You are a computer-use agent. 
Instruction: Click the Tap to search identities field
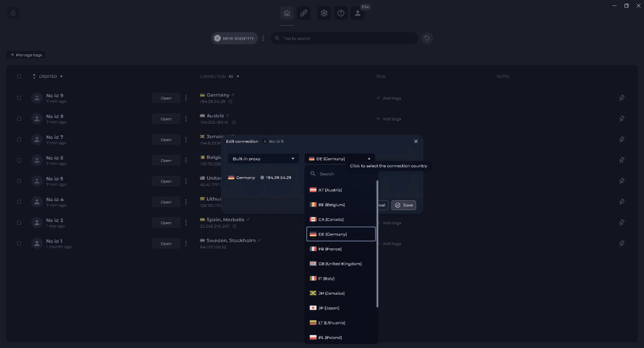pyautogui.click(x=344, y=38)
